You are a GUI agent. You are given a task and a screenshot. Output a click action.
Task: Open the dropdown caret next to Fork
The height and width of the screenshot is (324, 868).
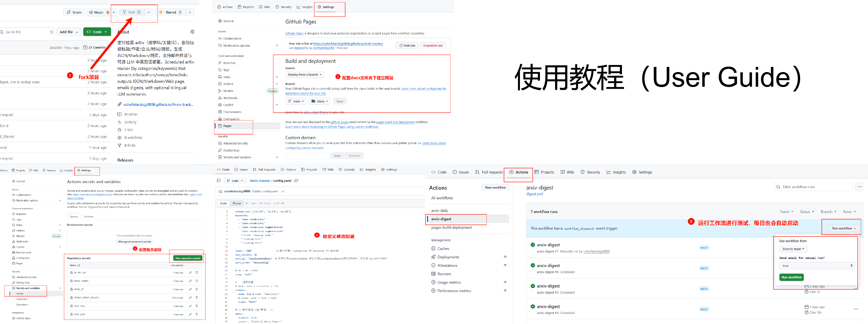tap(149, 12)
